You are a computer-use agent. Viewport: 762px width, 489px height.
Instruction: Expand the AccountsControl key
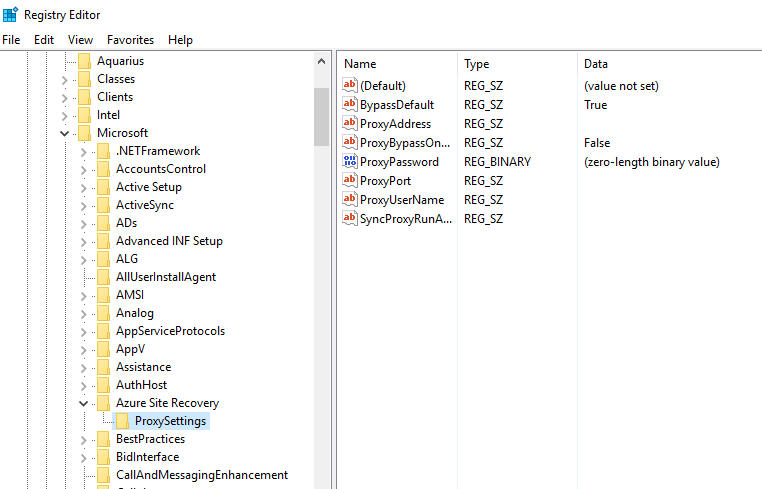84,170
